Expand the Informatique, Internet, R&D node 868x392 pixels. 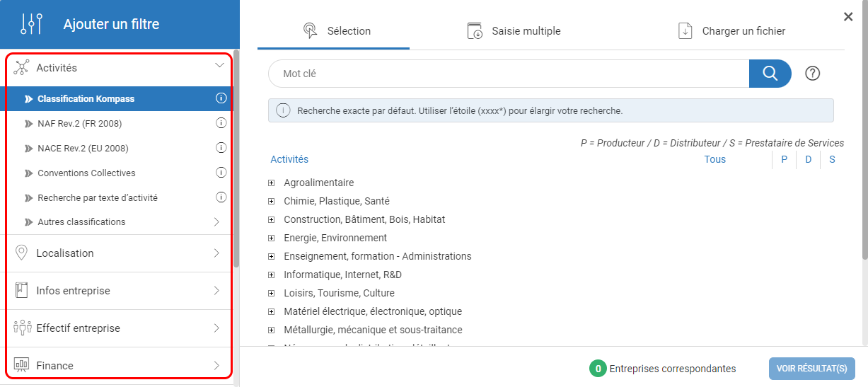click(x=271, y=275)
